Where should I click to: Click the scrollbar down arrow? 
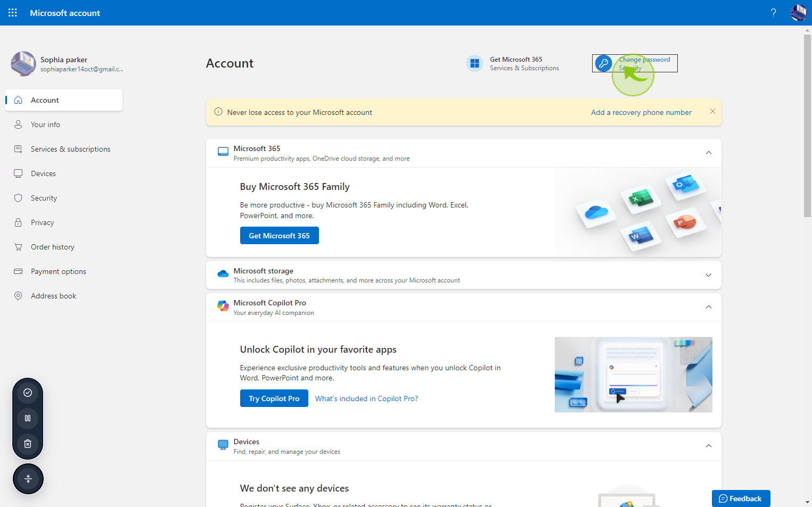pos(807,502)
